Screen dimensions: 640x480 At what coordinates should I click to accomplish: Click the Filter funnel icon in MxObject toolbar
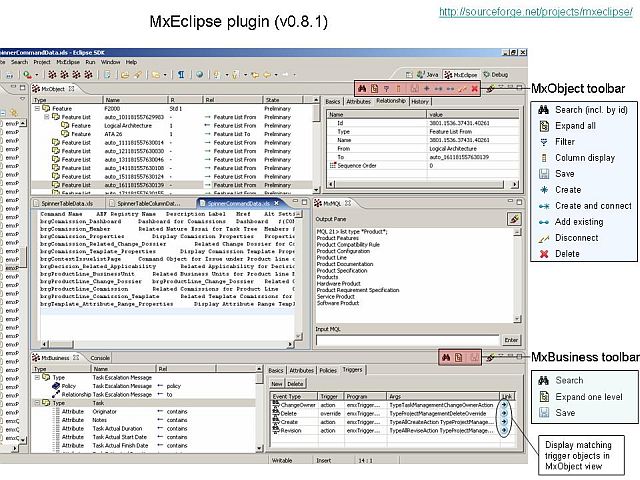coord(386,89)
